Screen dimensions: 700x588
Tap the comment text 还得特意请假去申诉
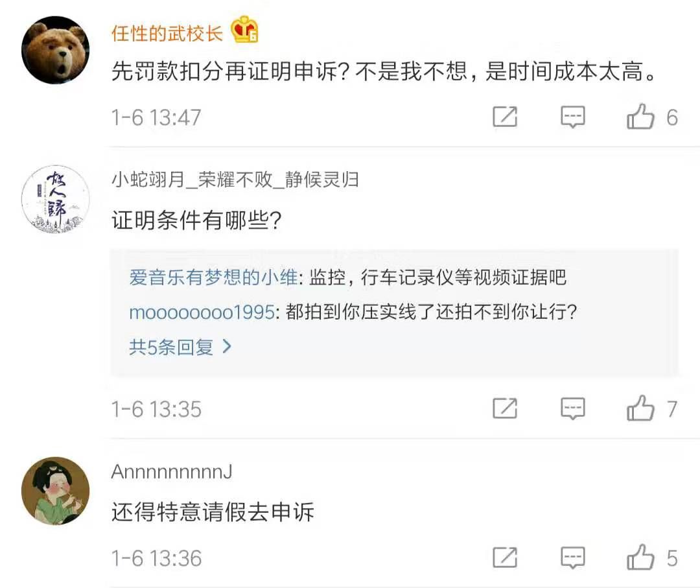click(213, 512)
